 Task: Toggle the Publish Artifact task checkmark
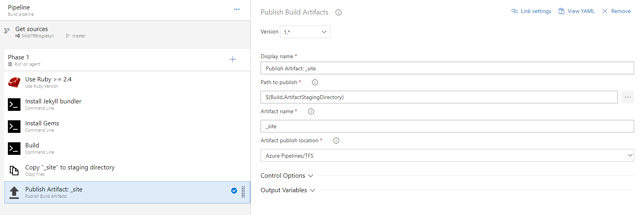tap(234, 191)
